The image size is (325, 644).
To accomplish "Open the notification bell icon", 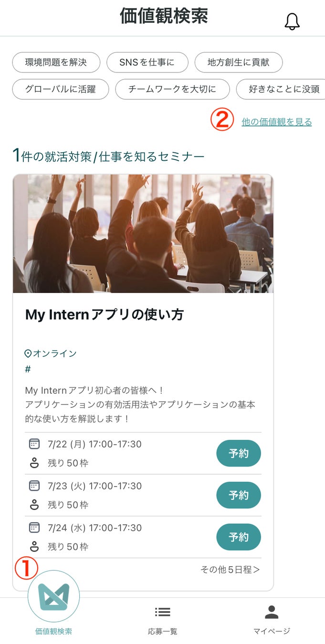I will [292, 21].
